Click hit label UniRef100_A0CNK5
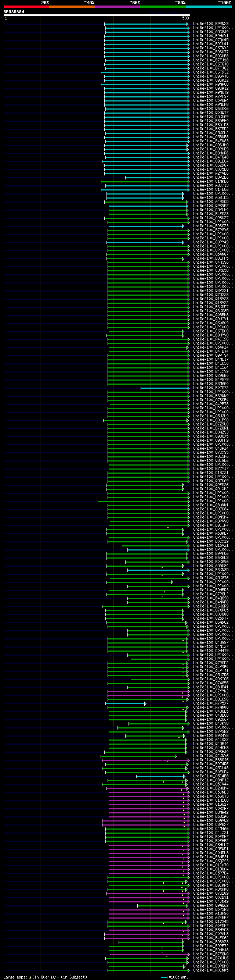Screen dimensions: 235x980 click(x=211, y=970)
